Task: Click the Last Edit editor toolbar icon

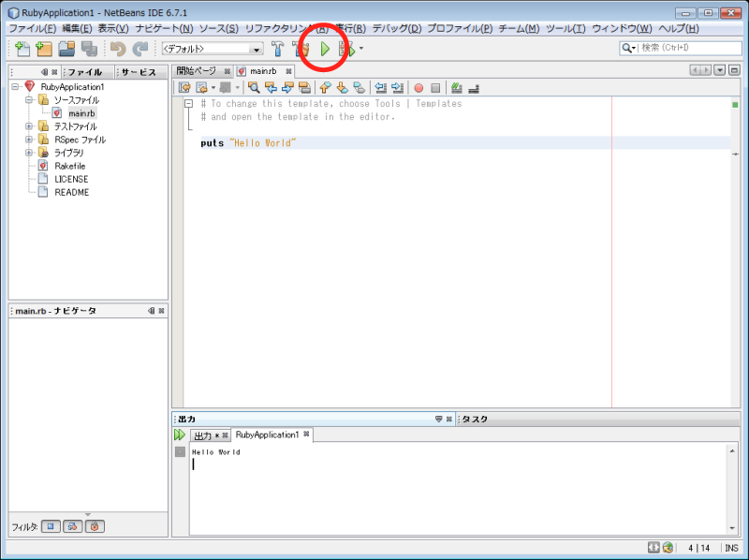Action: tap(184, 87)
